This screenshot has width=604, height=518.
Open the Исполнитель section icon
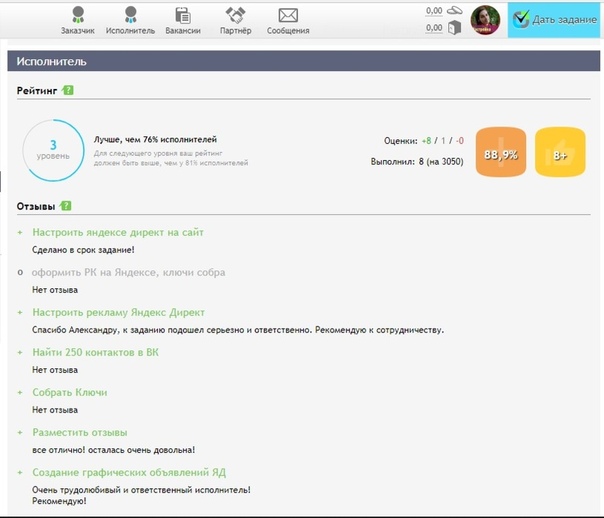(131, 15)
